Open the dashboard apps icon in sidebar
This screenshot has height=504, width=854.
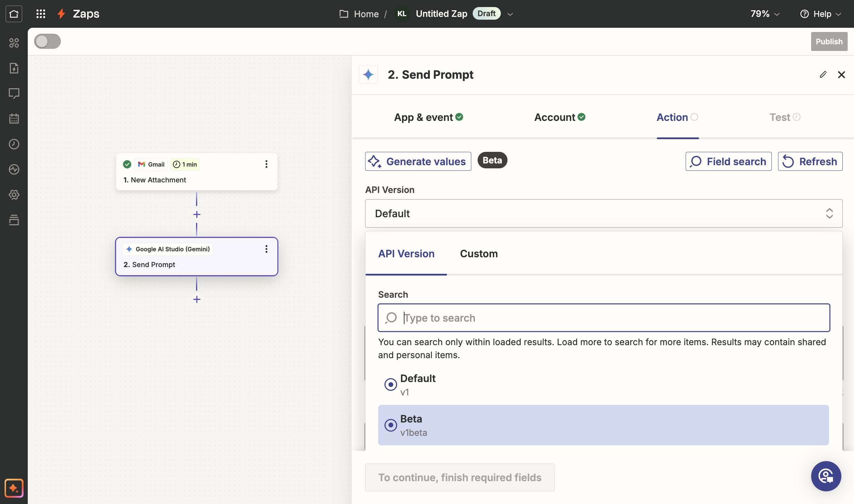coord(14,43)
